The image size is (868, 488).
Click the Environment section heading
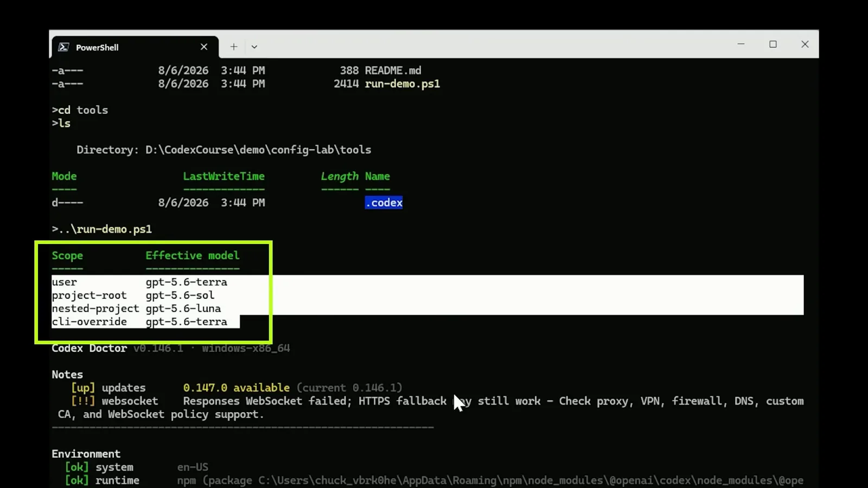[86, 454]
